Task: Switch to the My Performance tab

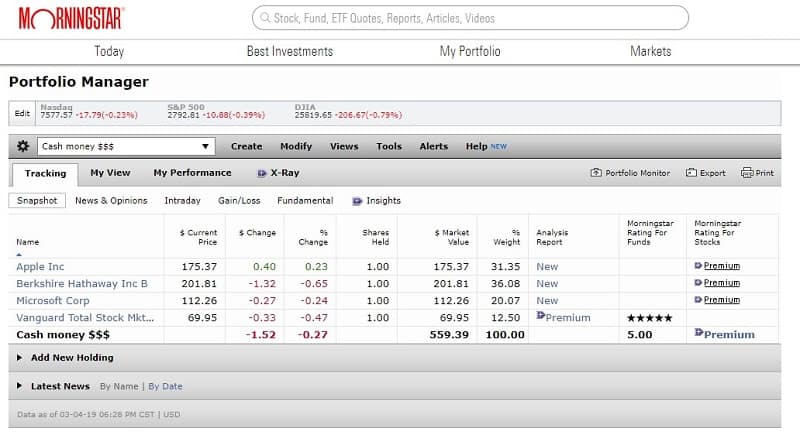Action: (x=192, y=173)
